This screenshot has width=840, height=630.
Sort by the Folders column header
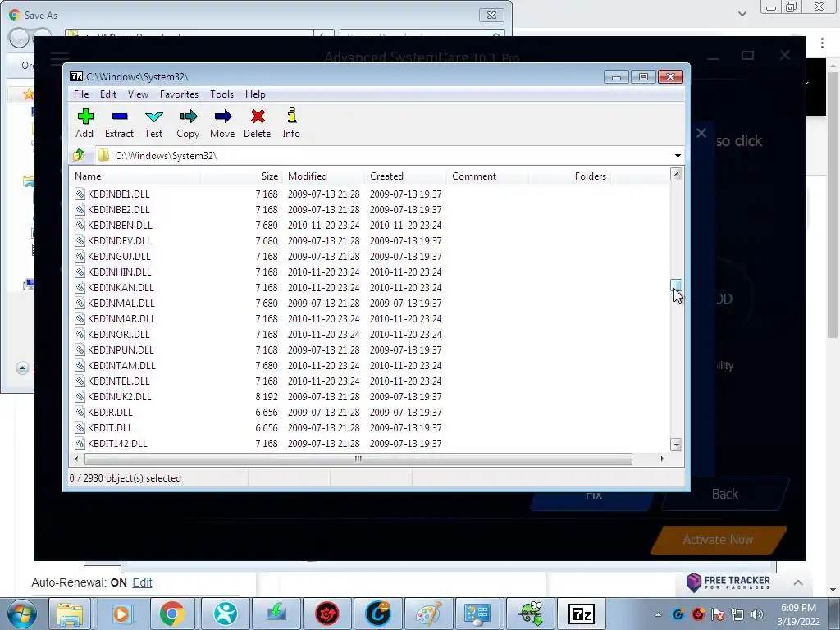(x=569, y=176)
